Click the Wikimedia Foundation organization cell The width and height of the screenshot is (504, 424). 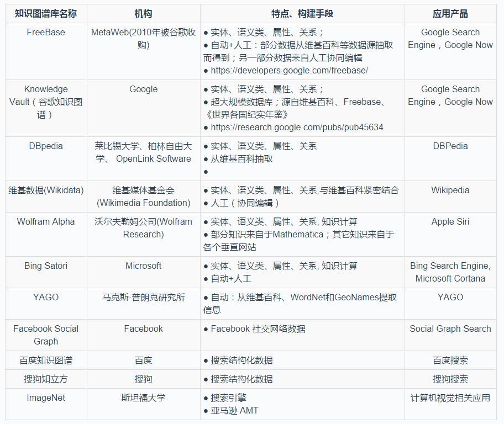point(143,197)
